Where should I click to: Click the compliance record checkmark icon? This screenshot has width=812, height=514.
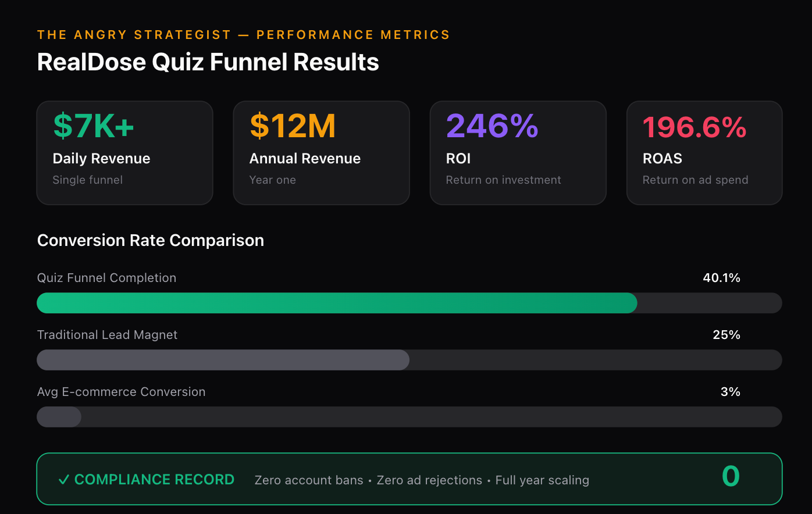[x=63, y=480]
